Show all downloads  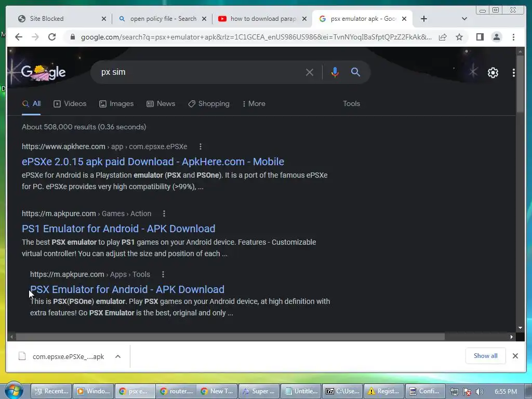pyautogui.click(x=486, y=356)
